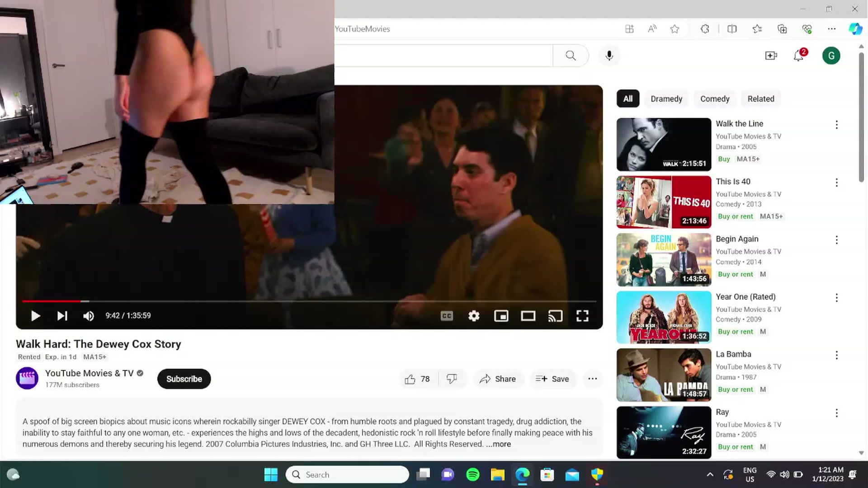868x488 pixels.
Task: Open the video player settings gear
Action: [474, 316]
